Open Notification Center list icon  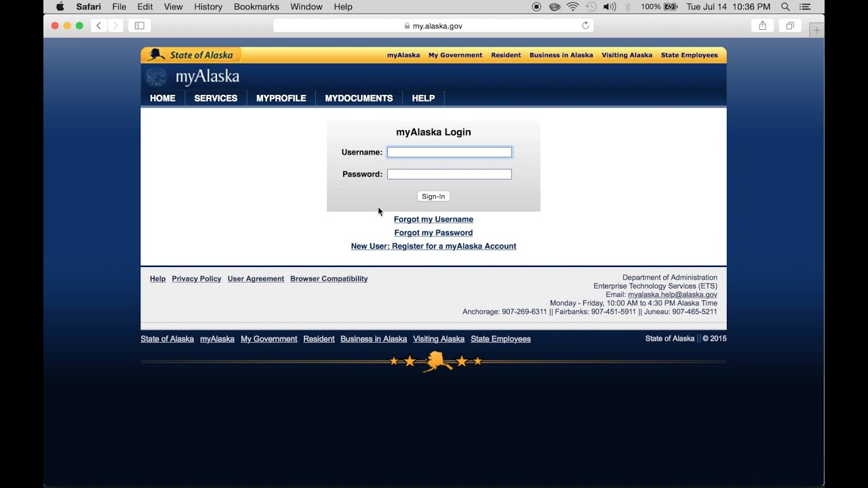(x=805, y=7)
